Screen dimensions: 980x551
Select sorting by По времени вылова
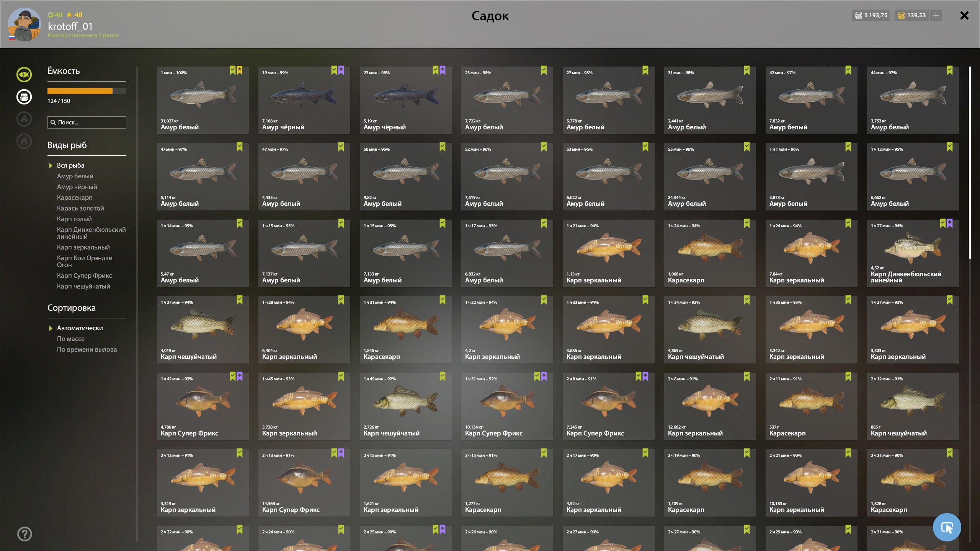87,349
